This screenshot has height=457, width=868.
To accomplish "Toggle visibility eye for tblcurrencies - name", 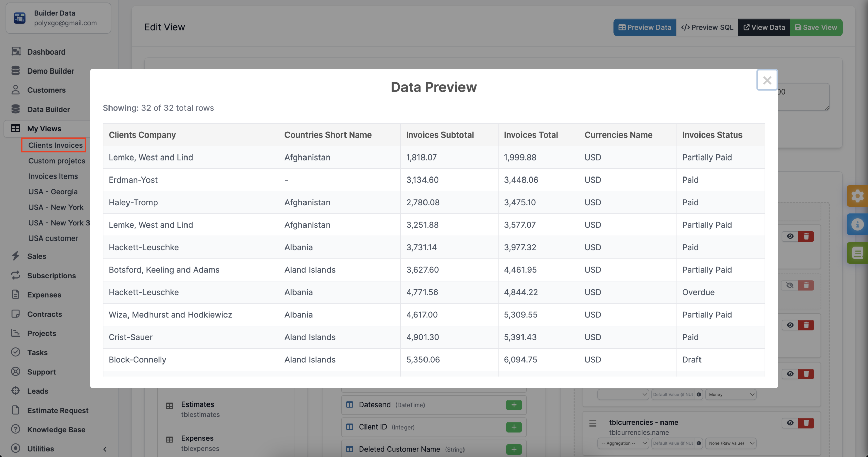I will point(790,423).
